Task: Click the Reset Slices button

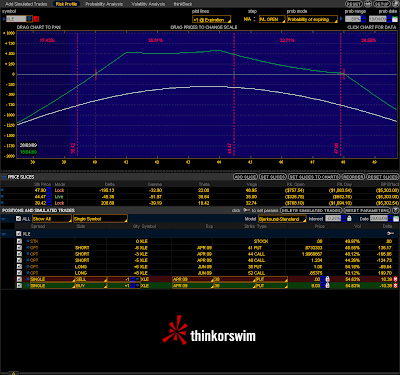Action: click(383, 177)
